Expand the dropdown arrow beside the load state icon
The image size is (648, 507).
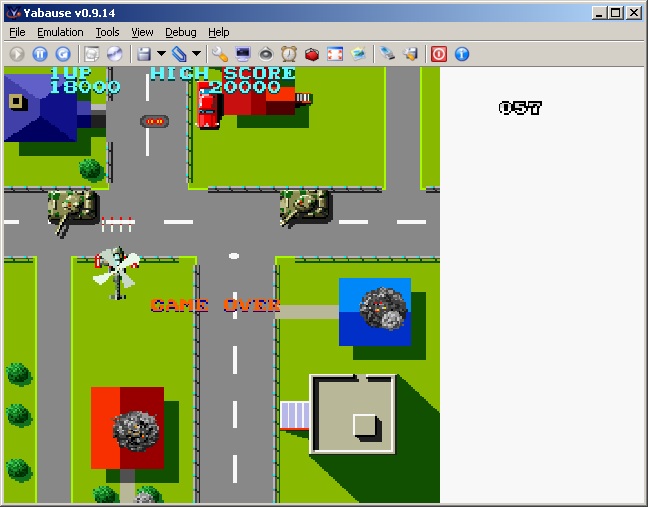[x=197, y=54]
